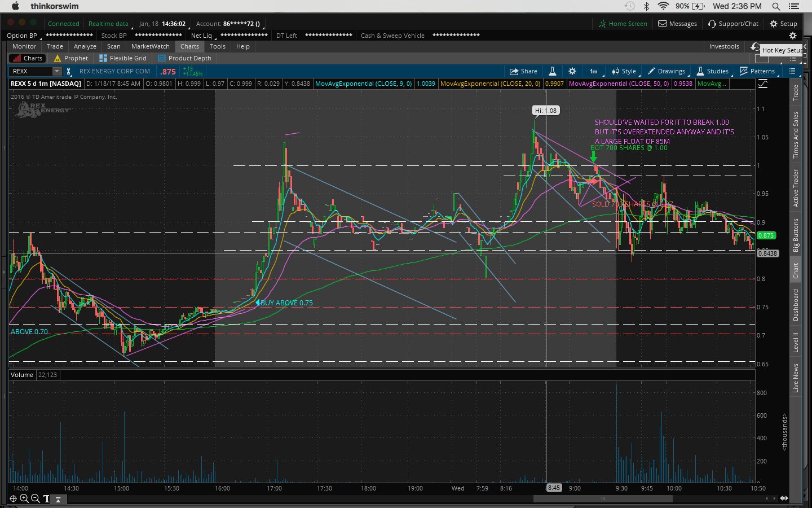Screen dimensions: 812x508
Task: Switch to the Help tab
Action: 243,46
